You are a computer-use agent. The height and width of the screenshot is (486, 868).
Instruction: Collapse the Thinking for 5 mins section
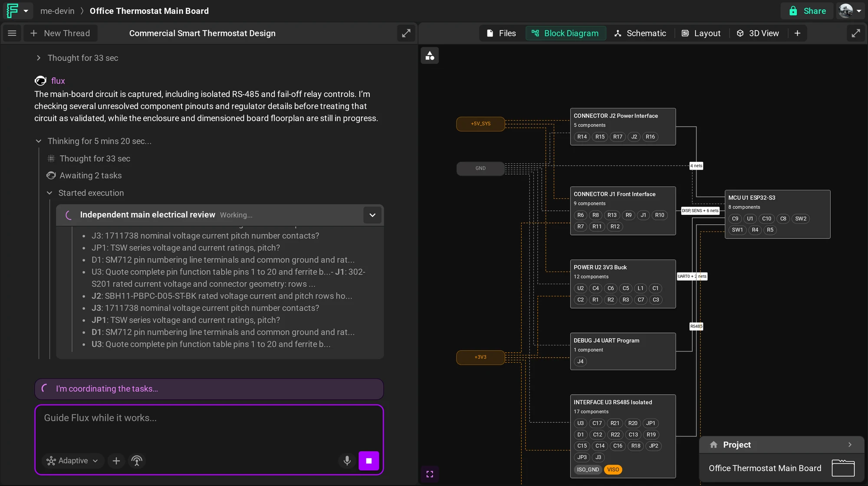(x=39, y=141)
